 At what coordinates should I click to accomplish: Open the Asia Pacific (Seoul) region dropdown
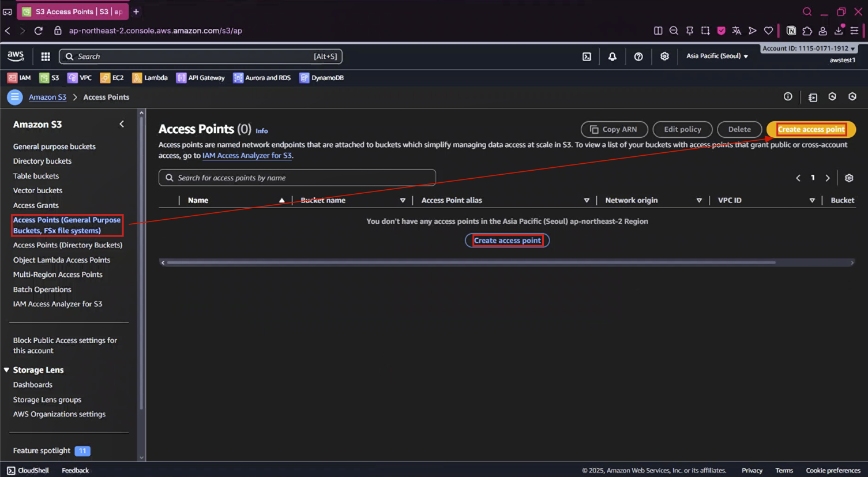(717, 56)
